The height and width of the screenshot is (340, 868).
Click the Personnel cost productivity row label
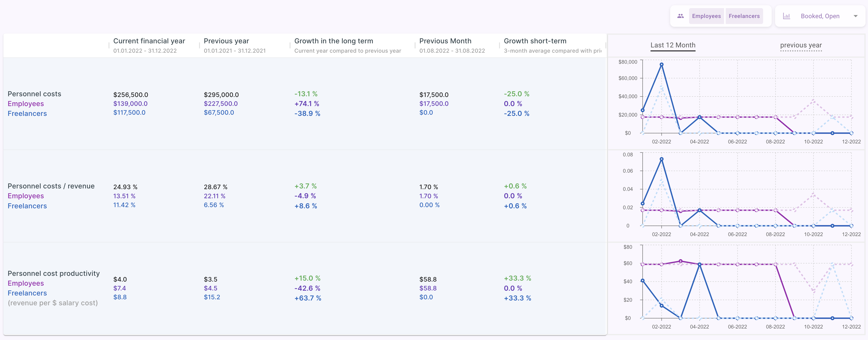54,273
